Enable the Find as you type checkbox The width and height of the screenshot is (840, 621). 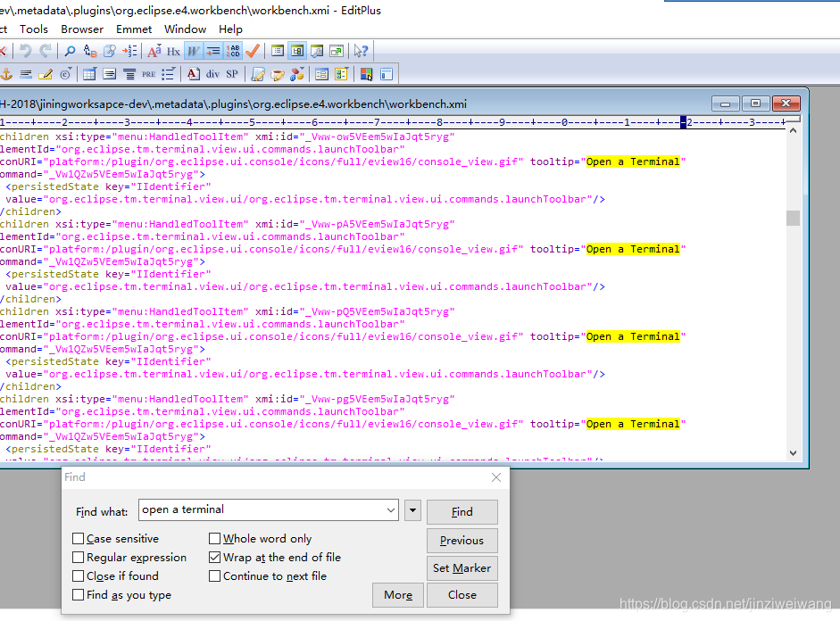point(79,595)
